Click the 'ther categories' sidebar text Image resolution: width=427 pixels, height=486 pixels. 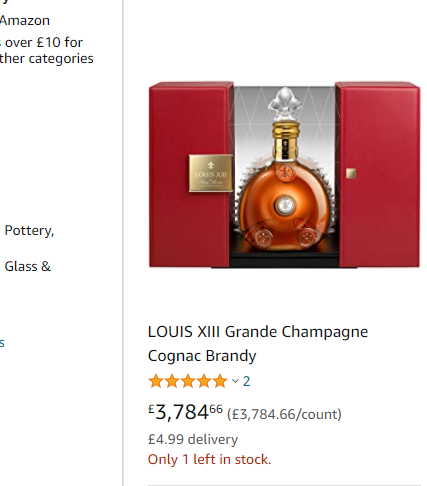[x=47, y=59]
